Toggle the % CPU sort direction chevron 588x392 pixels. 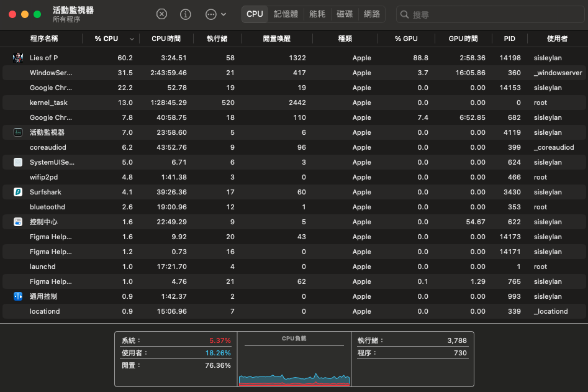pyautogui.click(x=132, y=39)
